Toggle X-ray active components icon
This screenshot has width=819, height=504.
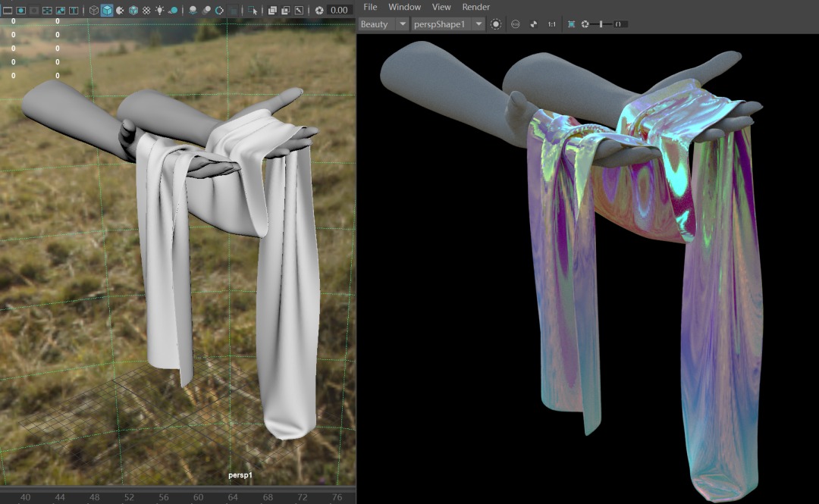(x=286, y=10)
